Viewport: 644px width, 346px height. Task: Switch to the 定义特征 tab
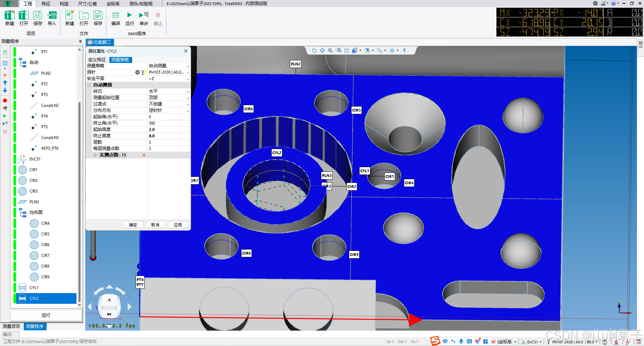[x=97, y=60]
